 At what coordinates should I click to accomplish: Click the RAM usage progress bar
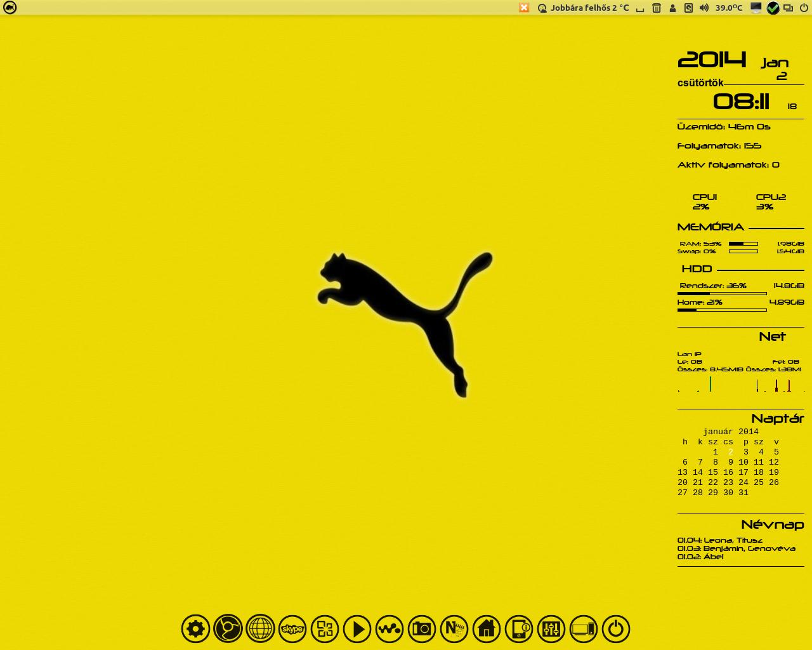pos(743,244)
